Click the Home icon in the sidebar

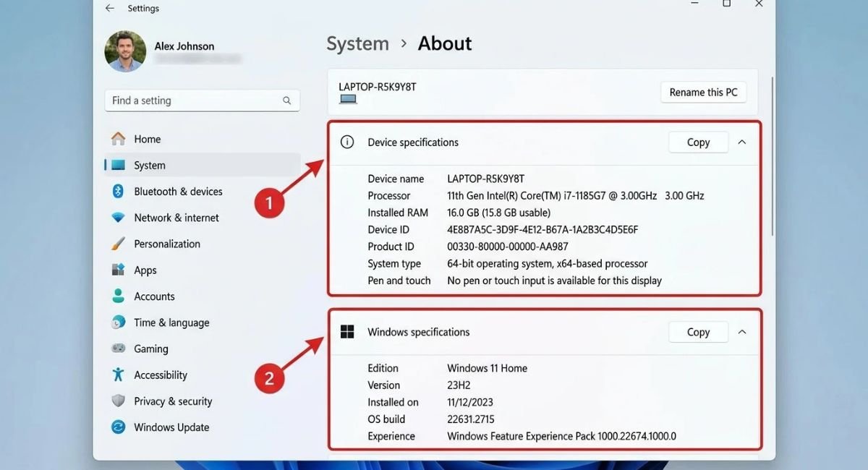coord(118,139)
